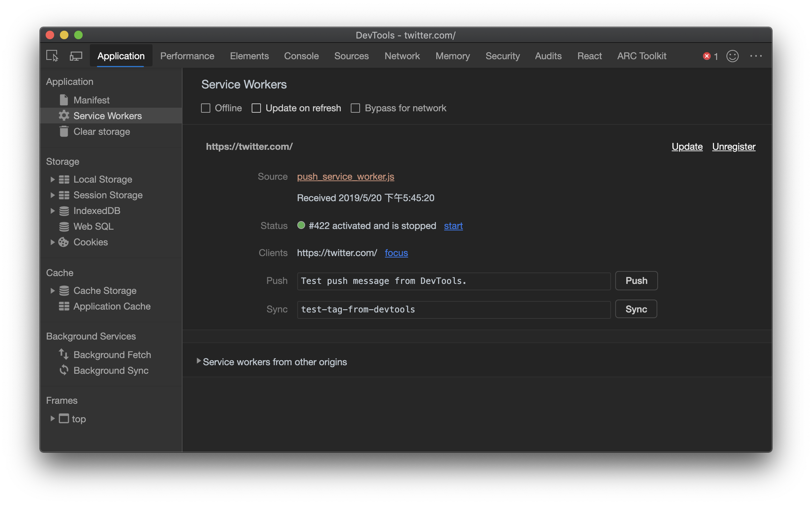Click the Background Sync circular arrows icon
This screenshot has height=505, width=812.
(x=64, y=370)
